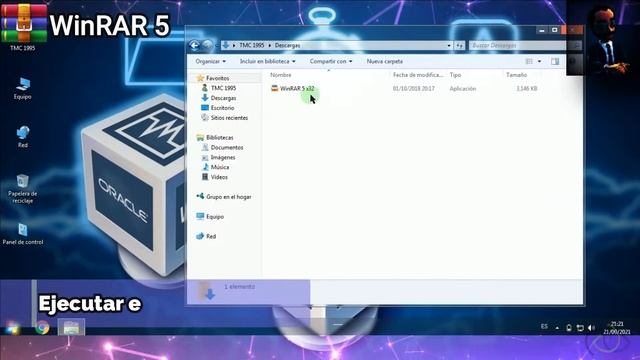
Task: Sort by the Tamaño column header
Action: (516, 75)
